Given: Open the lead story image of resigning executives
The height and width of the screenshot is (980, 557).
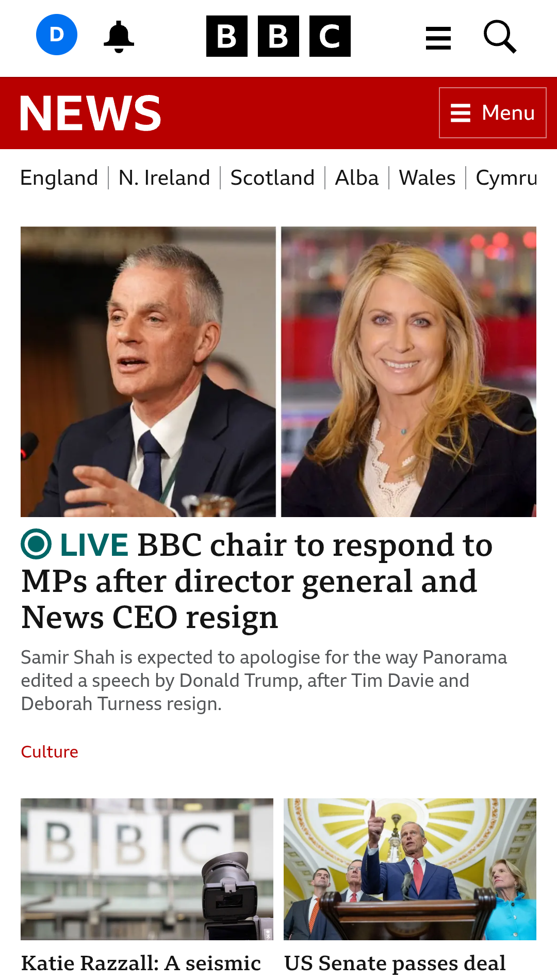Looking at the screenshot, I should pos(278,372).
